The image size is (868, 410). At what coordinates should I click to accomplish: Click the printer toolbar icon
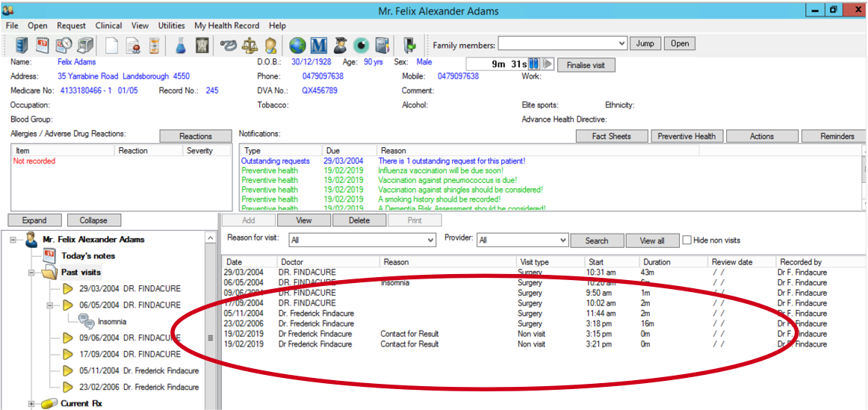[84, 44]
